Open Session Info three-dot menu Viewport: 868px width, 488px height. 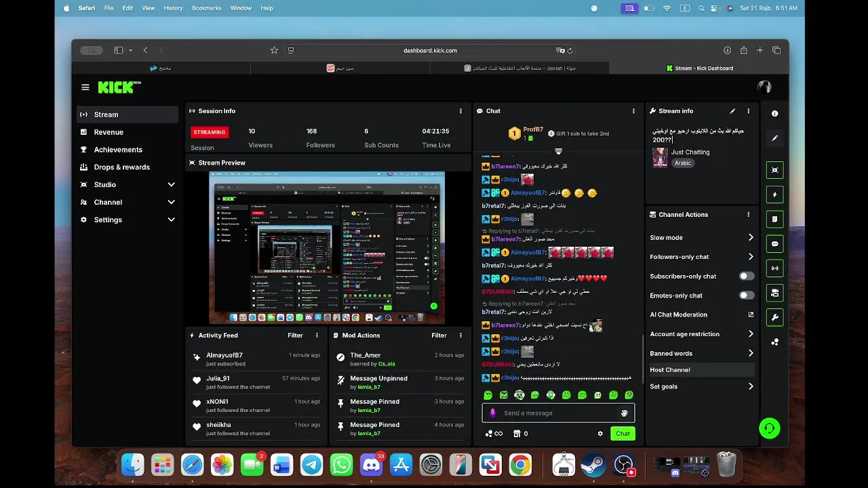460,111
